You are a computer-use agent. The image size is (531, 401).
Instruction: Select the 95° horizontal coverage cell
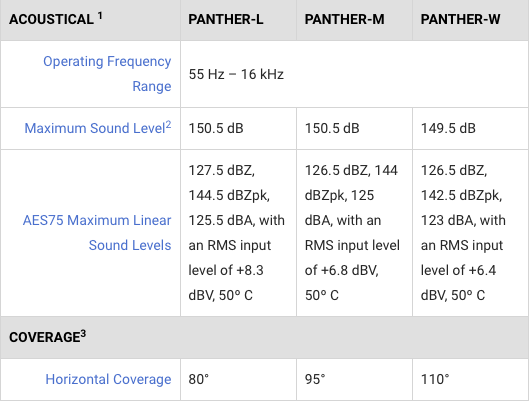click(x=354, y=379)
